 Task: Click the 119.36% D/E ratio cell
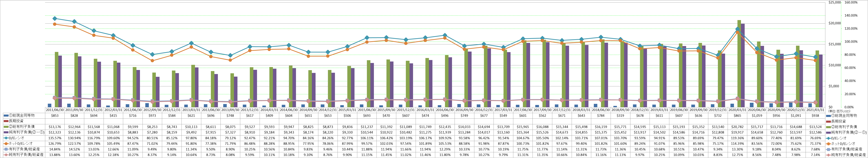(738, 138)
